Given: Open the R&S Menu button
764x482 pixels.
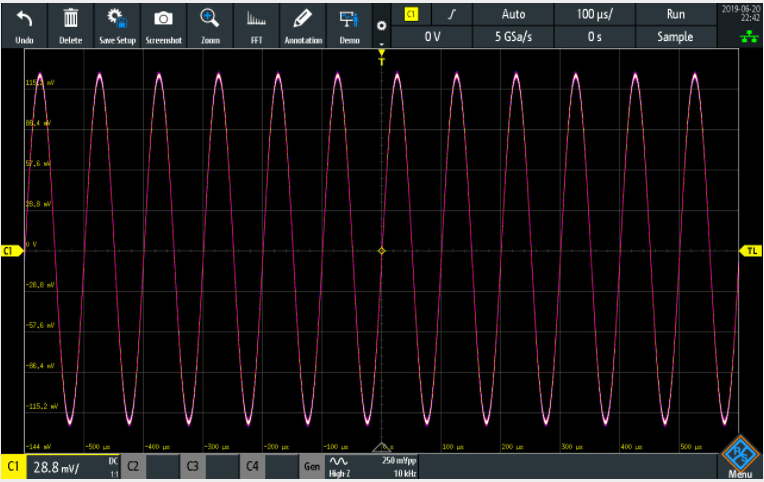Looking at the screenshot, I should pos(740,457).
